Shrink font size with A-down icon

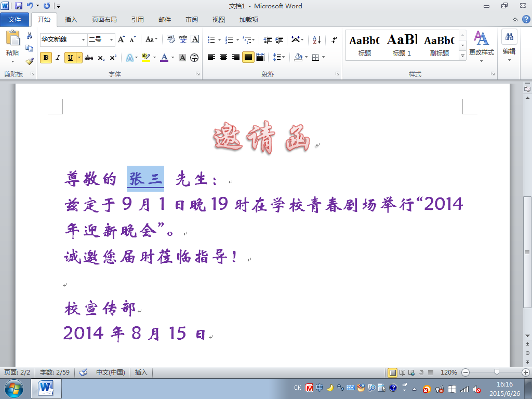tap(132, 39)
